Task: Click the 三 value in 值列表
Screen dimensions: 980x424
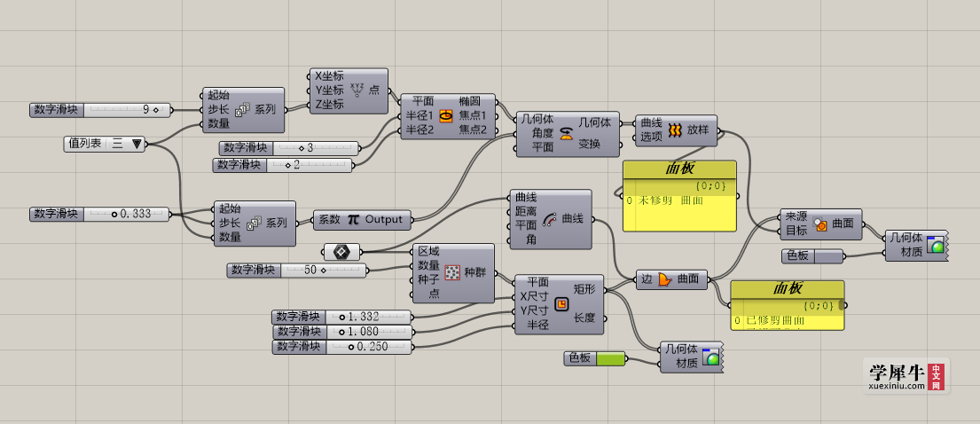Action: coord(118,145)
